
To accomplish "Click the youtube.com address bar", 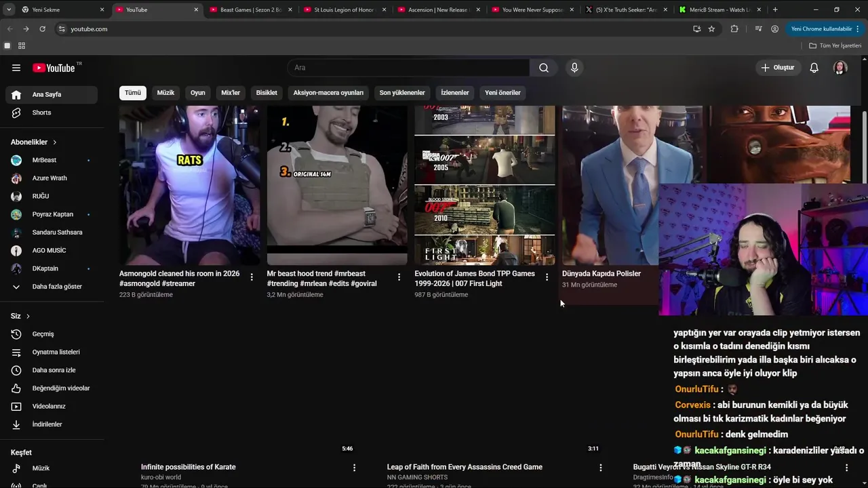I will click(373, 29).
